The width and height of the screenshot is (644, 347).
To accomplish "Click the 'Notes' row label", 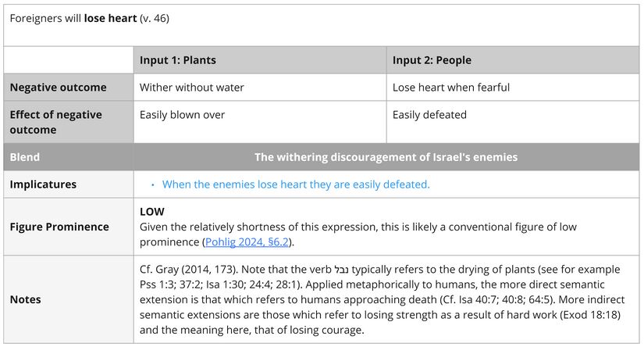I will click(26, 299).
